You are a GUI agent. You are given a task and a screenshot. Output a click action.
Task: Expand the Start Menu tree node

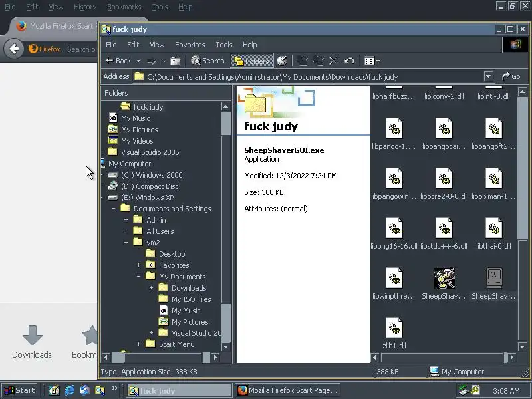138,344
